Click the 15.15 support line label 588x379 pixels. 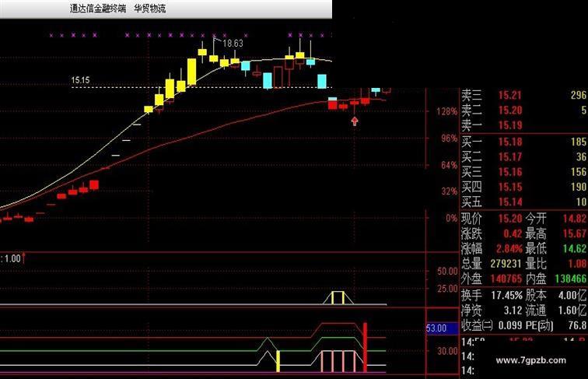pyautogui.click(x=80, y=80)
